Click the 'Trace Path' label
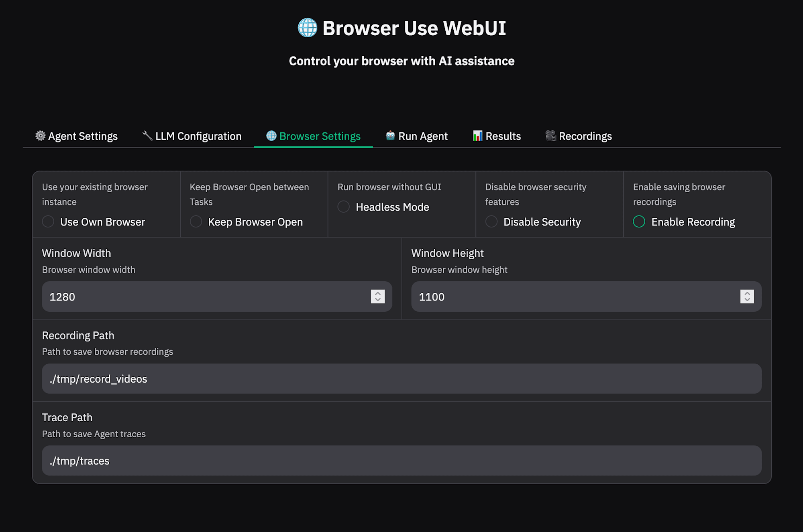803x532 pixels. (67, 417)
